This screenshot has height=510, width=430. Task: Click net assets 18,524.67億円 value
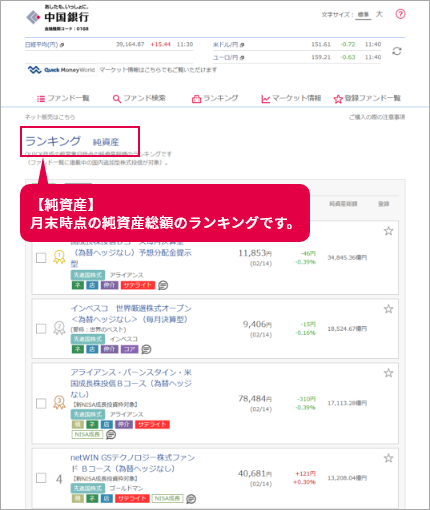347,329
